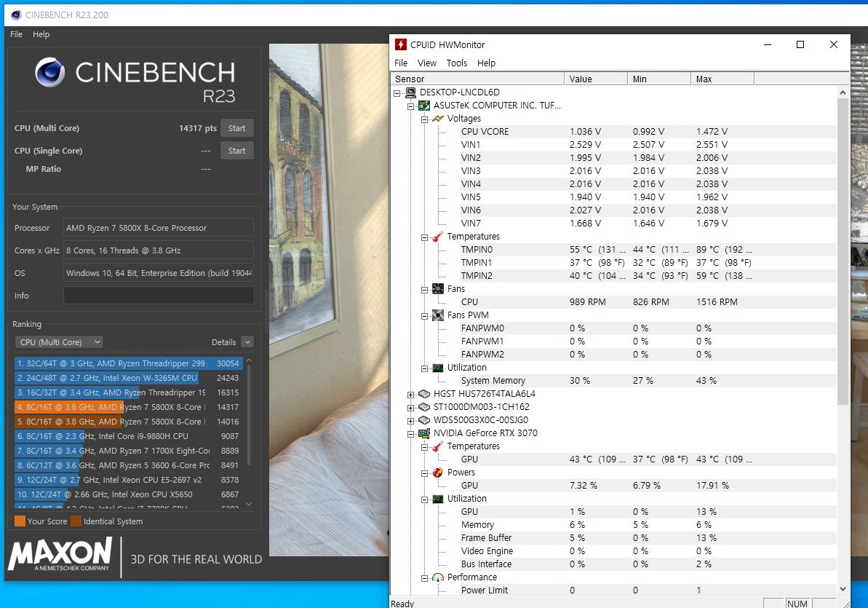Select ranking entry 6 Intel Core i9-9880H

(129, 436)
